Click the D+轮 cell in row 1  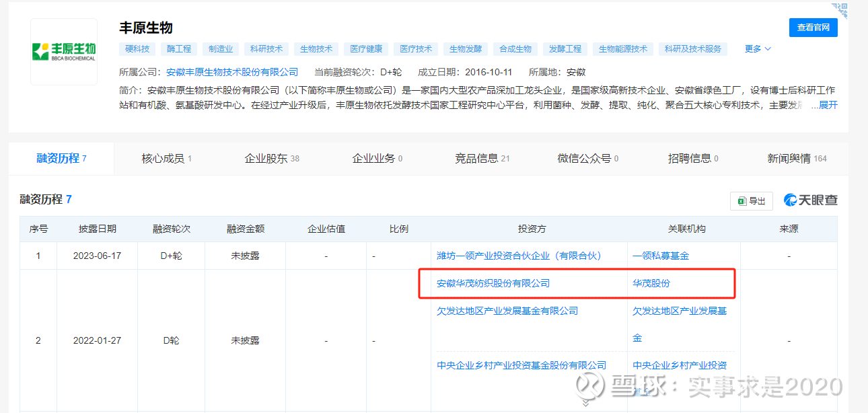point(172,256)
